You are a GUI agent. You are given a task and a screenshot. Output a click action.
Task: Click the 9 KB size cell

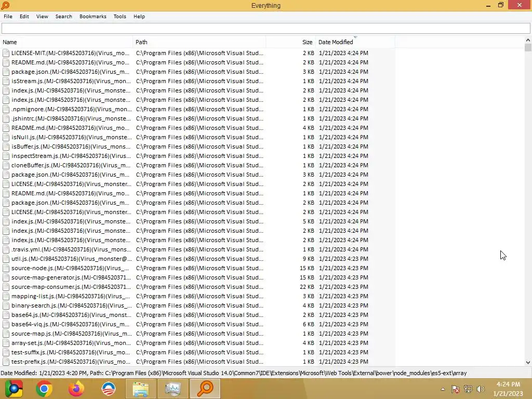pyautogui.click(x=309, y=259)
